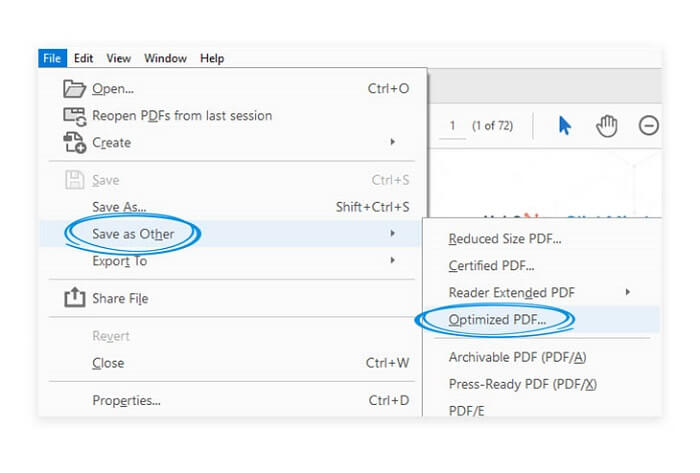Click the Save As... menu entry
The image size is (700, 473).
tap(119, 207)
